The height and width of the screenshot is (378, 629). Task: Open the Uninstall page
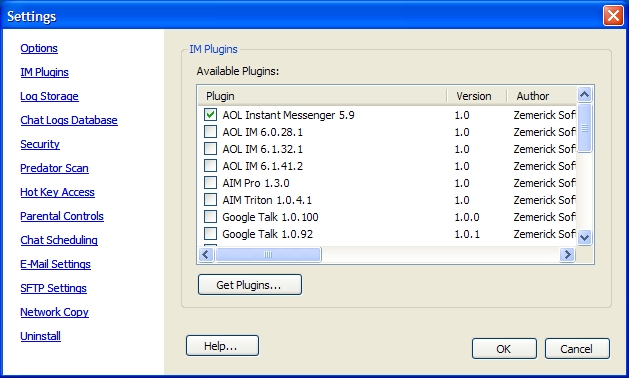pyautogui.click(x=41, y=336)
